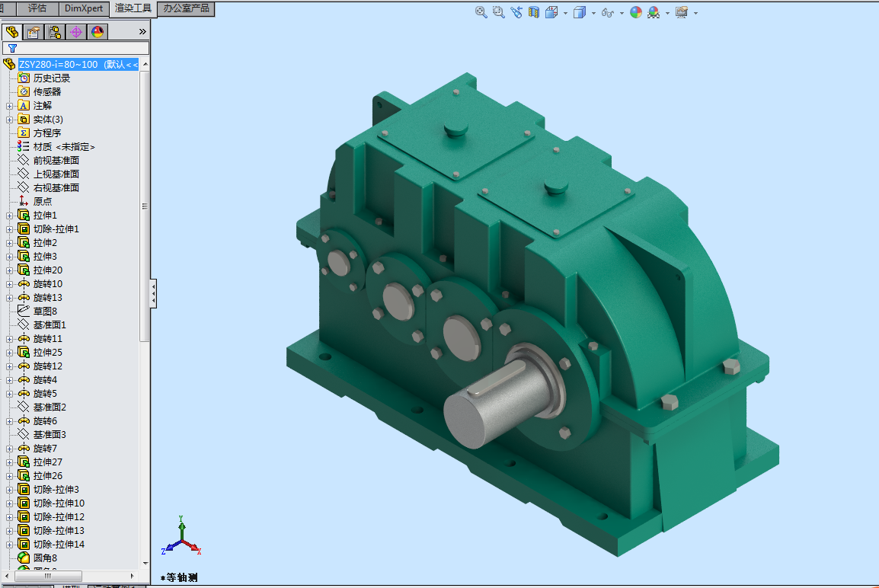Select the 前视基准面 plane
879x588 pixels.
(56, 160)
